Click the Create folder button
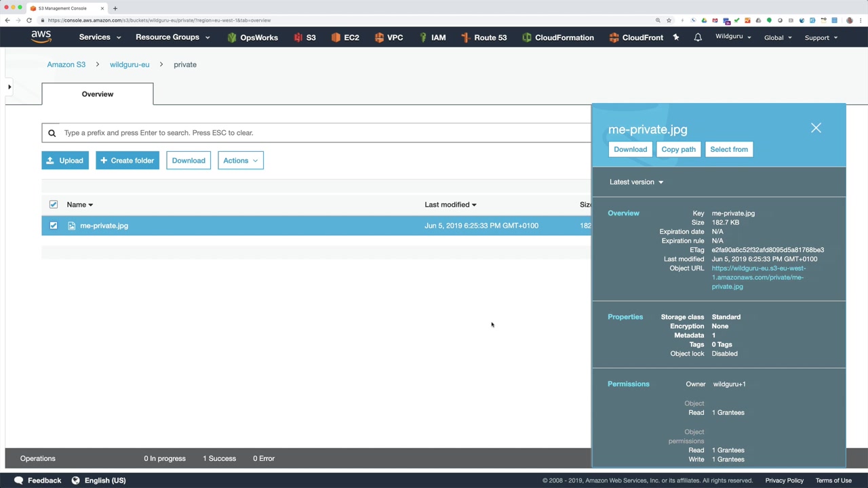 click(x=127, y=161)
